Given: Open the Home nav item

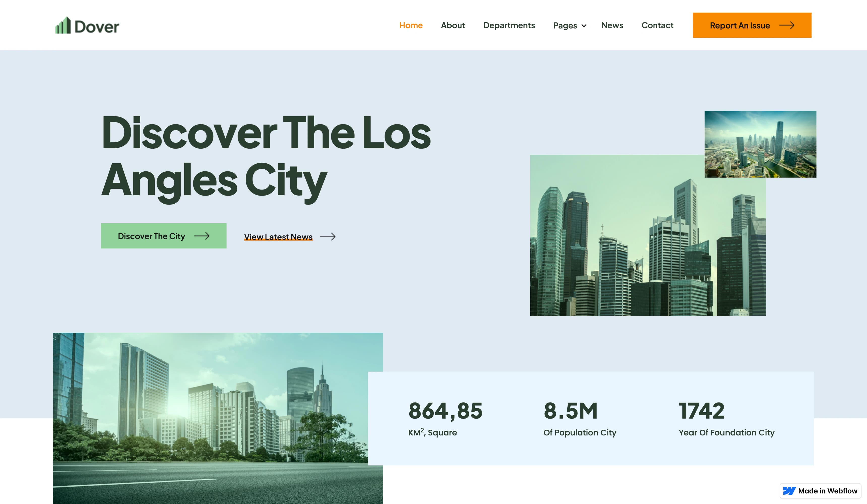Looking at the screenshot, I should coord(411,25).
